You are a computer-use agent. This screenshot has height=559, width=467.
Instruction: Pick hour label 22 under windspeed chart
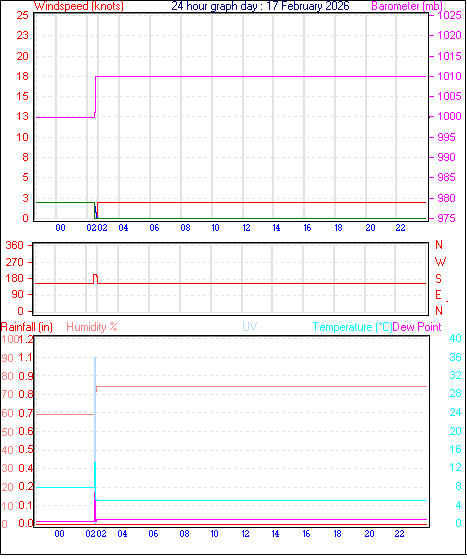click(x=400, y=228)
